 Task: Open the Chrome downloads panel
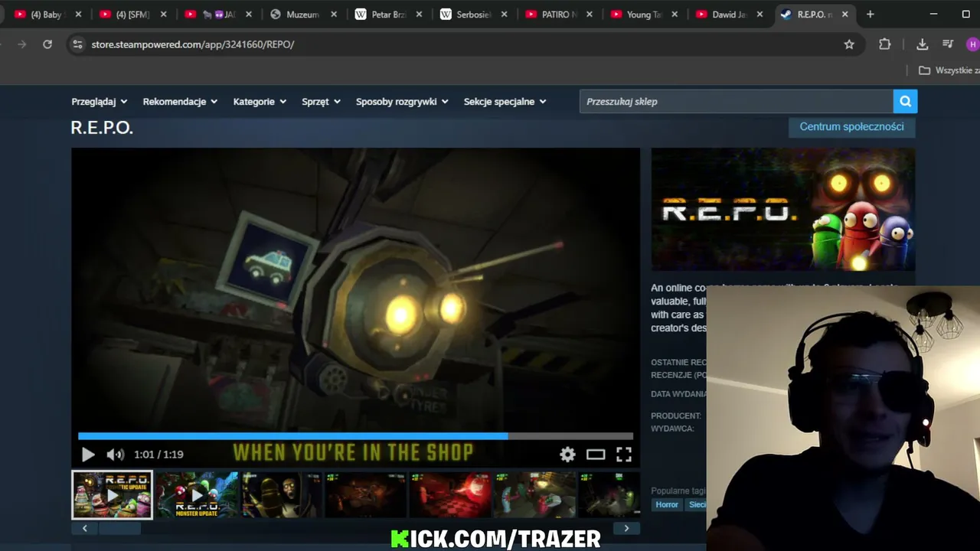922,44
